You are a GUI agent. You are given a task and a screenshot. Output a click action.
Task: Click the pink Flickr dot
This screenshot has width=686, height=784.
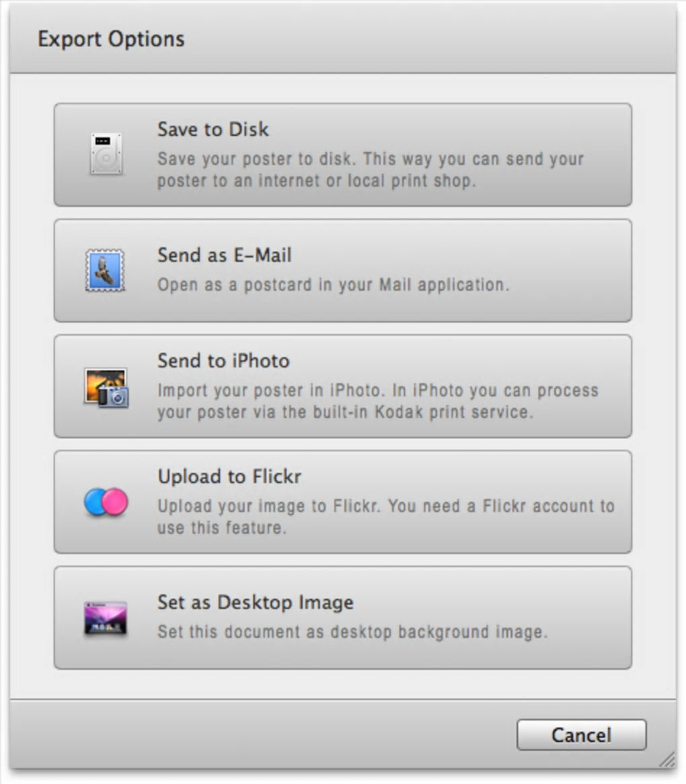tap(116, 502)
